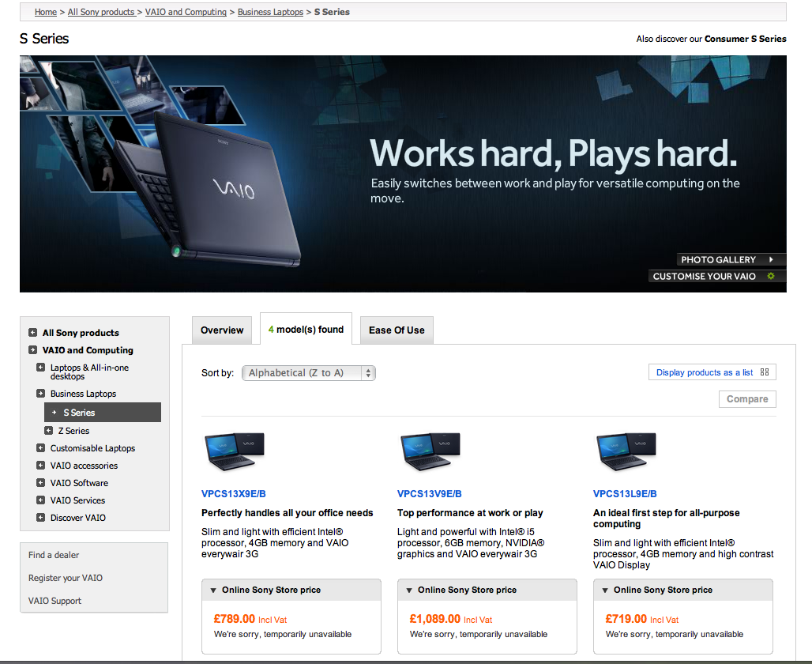Click arrow icon on Photo Gallery button
This screenshot has width=812, height=664.
click(771, 260)
